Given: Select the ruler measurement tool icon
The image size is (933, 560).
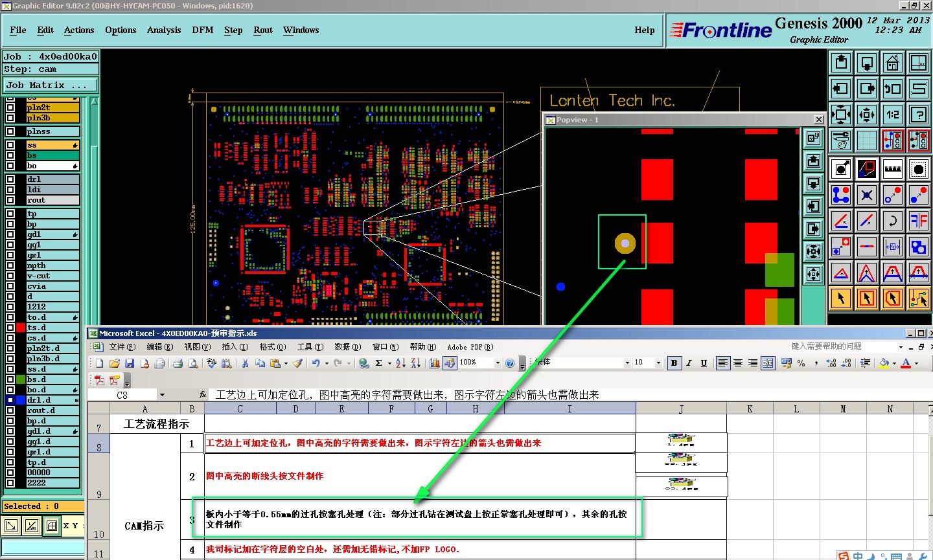Looking at the screenshot, I should click(893, 169).
